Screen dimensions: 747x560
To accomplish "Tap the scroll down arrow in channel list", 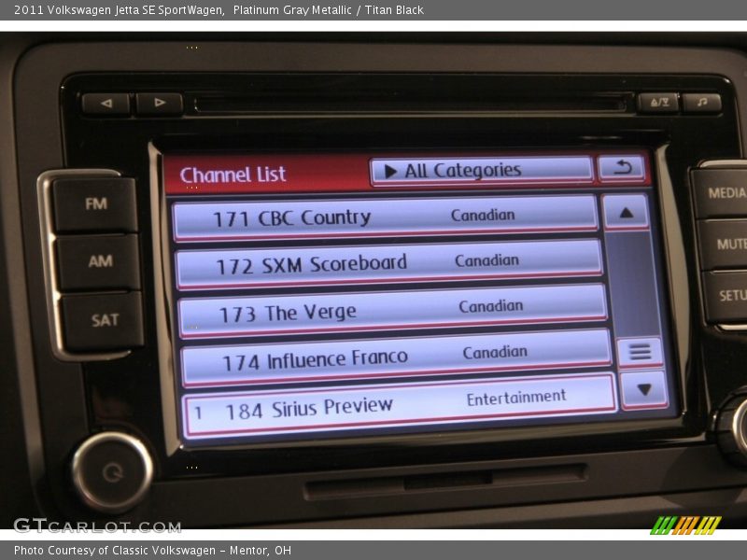I will tap(644, 390).
